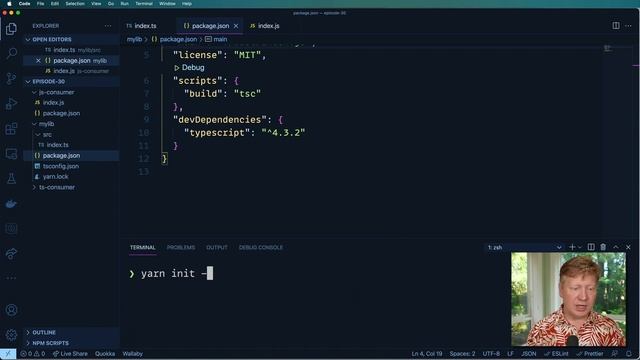Open Explorer panel more actions ellipsis
Screen dimensions: 640x360
tap(108, 26)
